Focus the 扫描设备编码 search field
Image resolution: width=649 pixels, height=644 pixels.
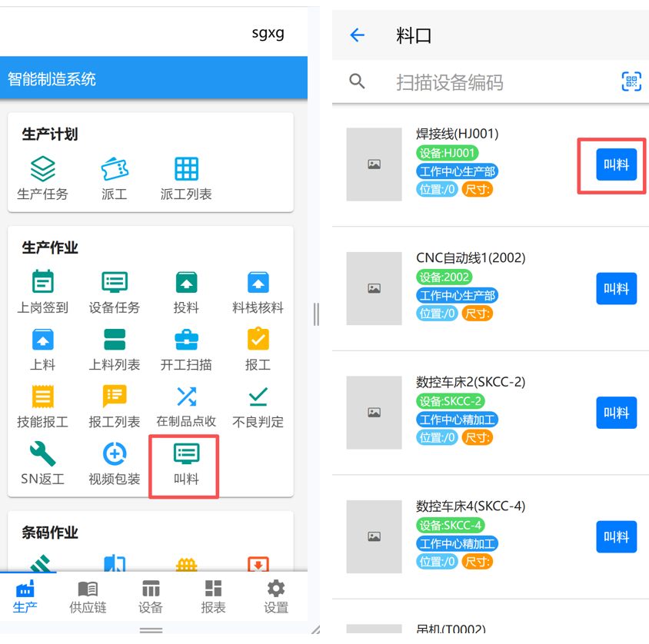[492, 82]
